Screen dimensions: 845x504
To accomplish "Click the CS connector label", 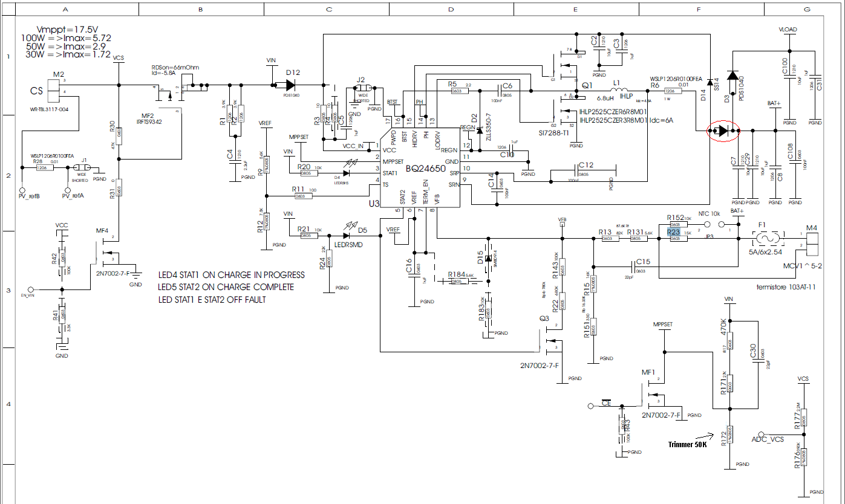I will pos(37,91).
